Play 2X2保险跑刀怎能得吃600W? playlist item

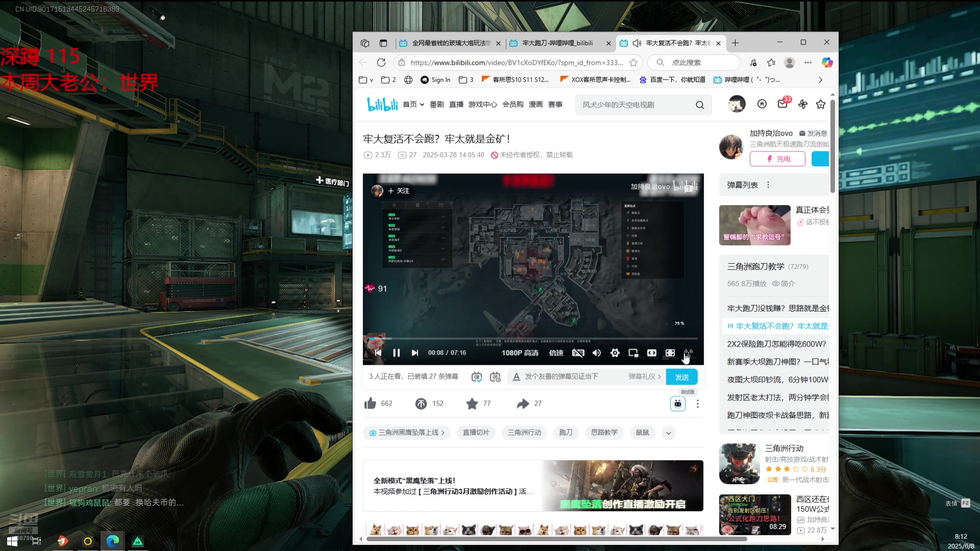click(776, 344)
